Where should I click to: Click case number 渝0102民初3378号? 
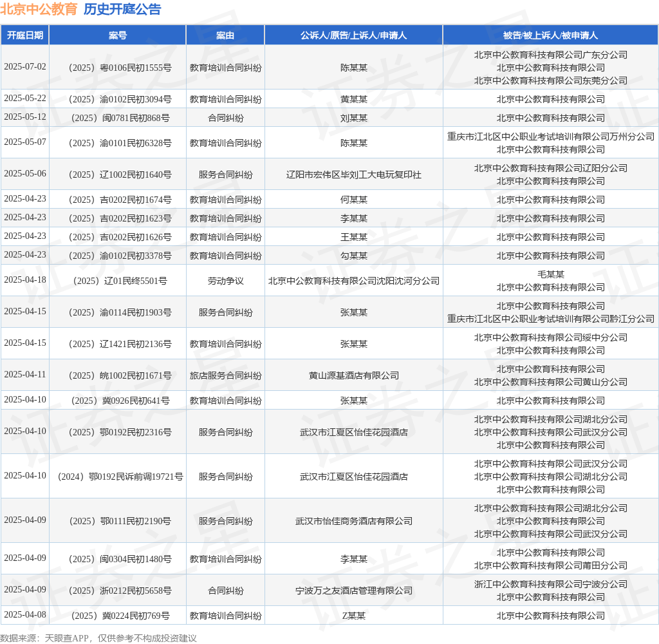[x=120, y=256]
